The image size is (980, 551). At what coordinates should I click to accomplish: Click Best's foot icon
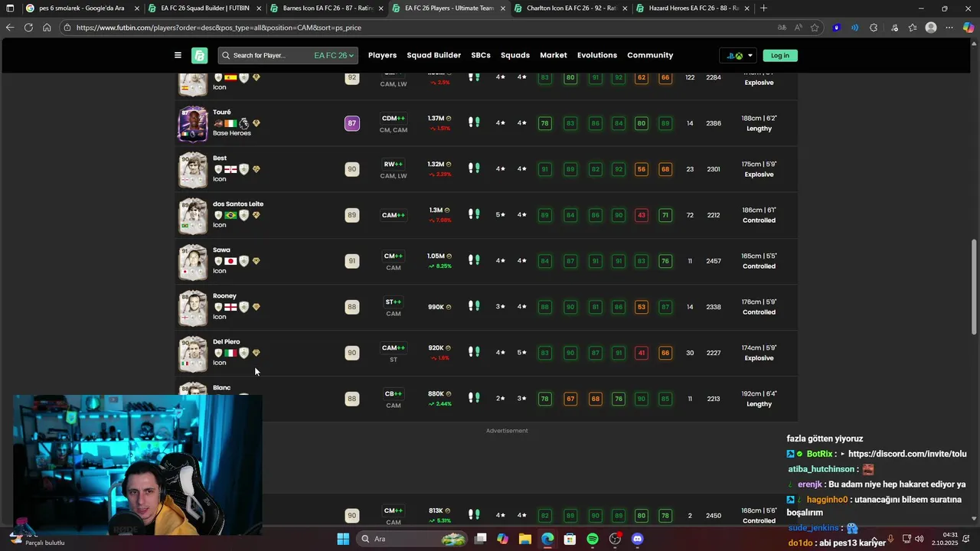[x=474, y=168]
